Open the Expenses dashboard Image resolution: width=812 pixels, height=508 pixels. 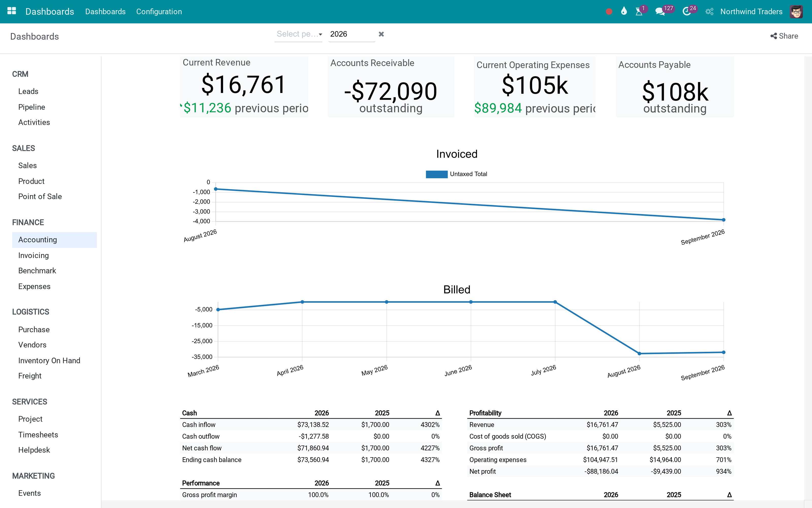click(34, 287)
